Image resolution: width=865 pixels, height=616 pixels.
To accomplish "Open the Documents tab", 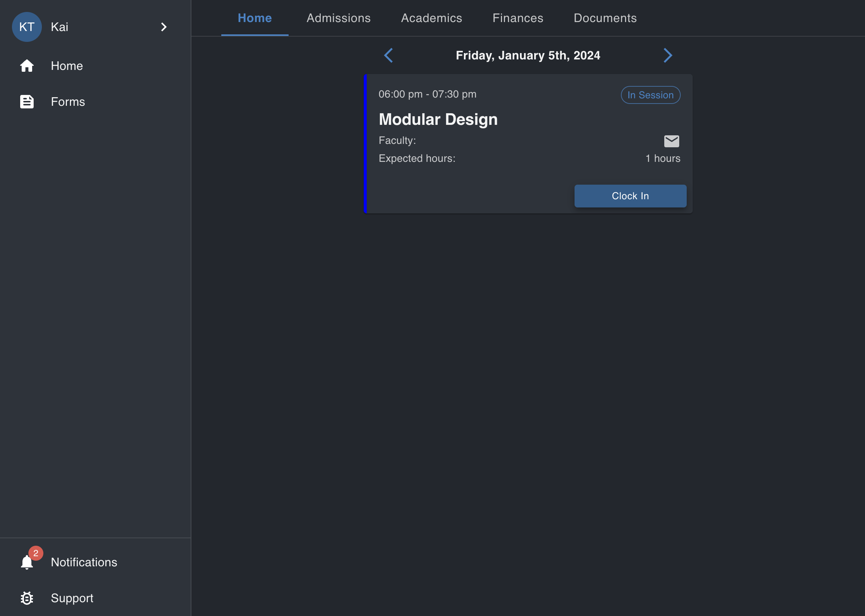I will click(605, 18).
